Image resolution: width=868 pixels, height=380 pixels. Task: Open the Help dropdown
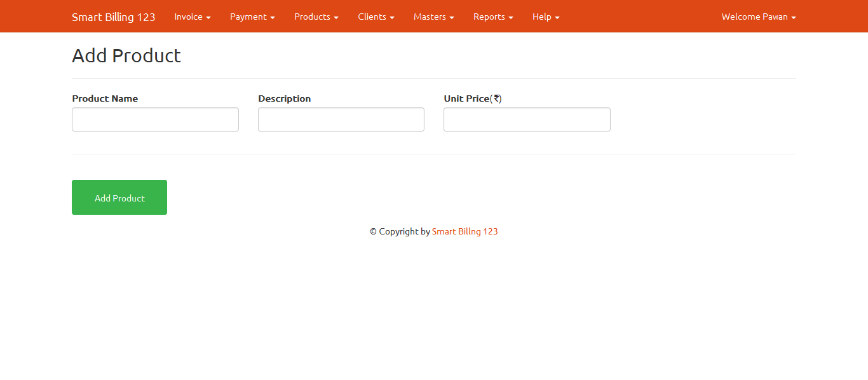[546, 17]
